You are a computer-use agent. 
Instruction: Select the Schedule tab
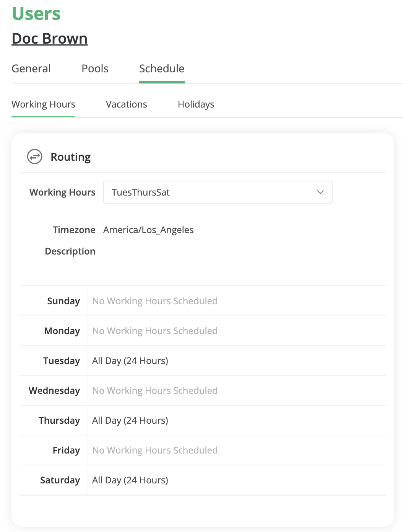click(162, 68)
